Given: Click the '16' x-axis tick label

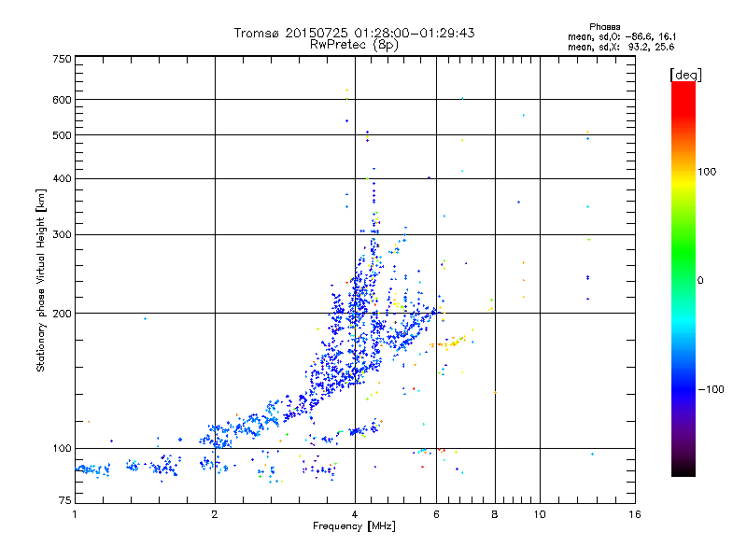Looking at the screenshot, I should [635, 514].
